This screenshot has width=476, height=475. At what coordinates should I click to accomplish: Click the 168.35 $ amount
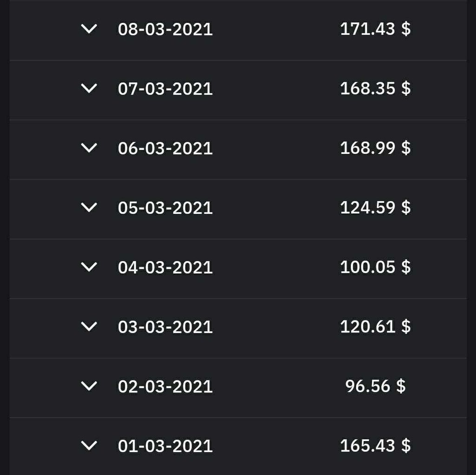(x=375, y=88)
